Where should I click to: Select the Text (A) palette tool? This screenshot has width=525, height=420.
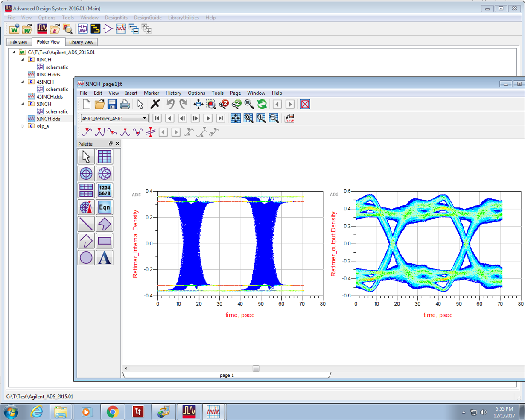(105, 258)
